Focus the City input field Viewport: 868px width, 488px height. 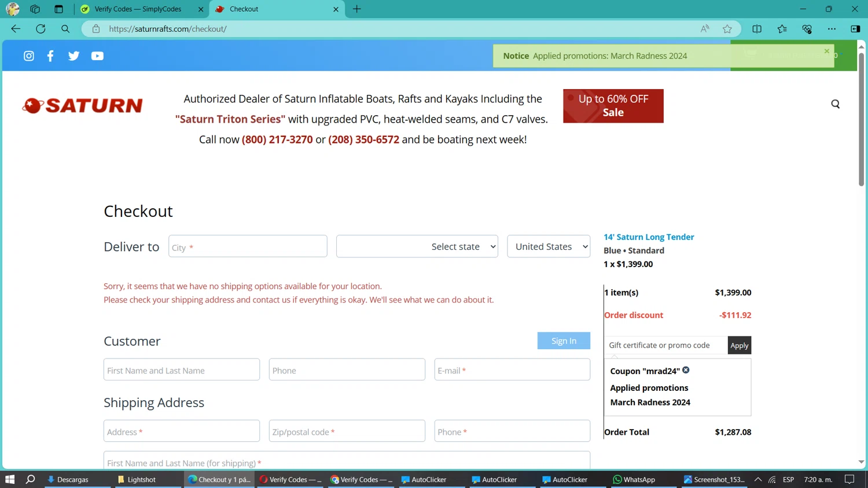pos(248,246)
